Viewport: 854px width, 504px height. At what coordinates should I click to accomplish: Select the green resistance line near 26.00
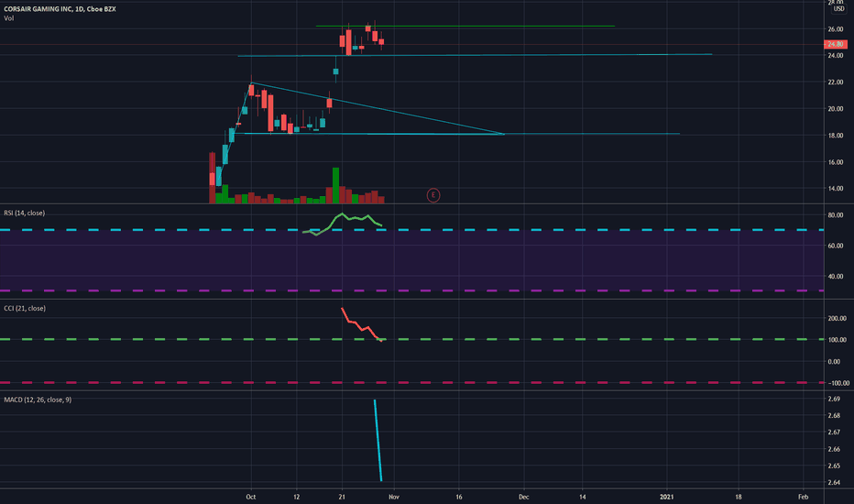(x=465, y=27)
